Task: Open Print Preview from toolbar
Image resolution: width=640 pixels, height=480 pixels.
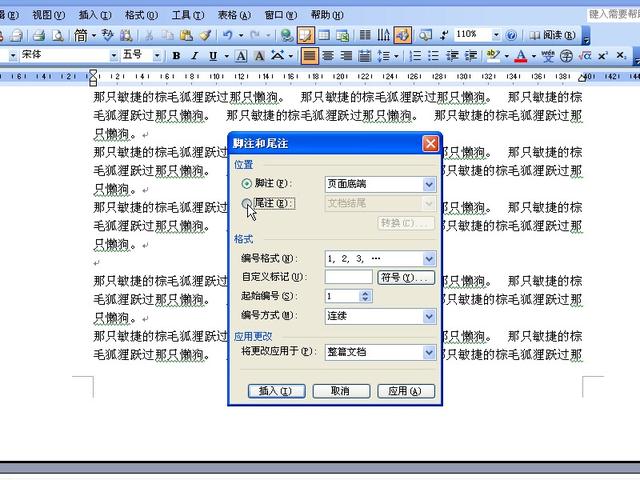Action: 58,36
